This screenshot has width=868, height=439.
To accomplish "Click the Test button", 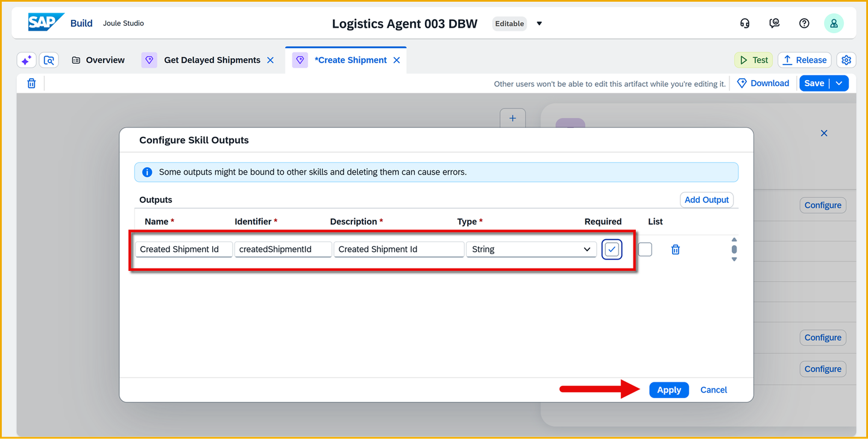I will tap(753, 60).
